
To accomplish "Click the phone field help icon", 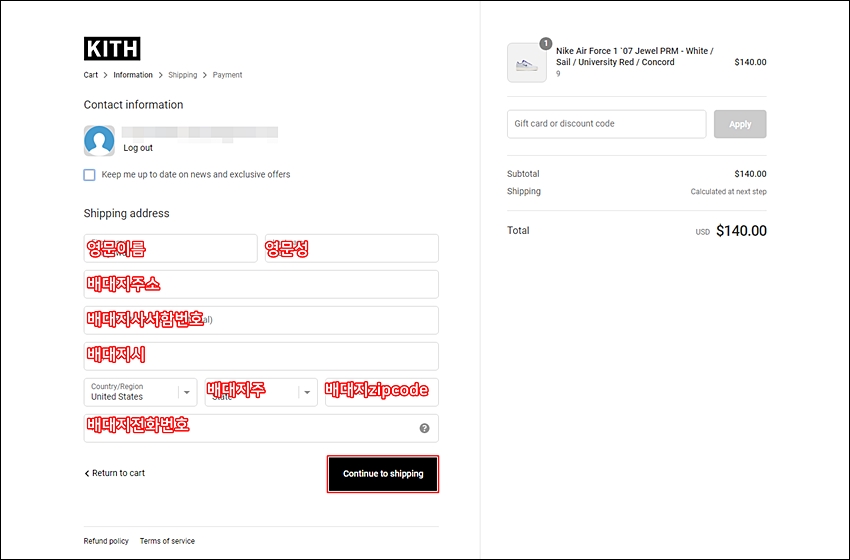I will tap(424, 428).
